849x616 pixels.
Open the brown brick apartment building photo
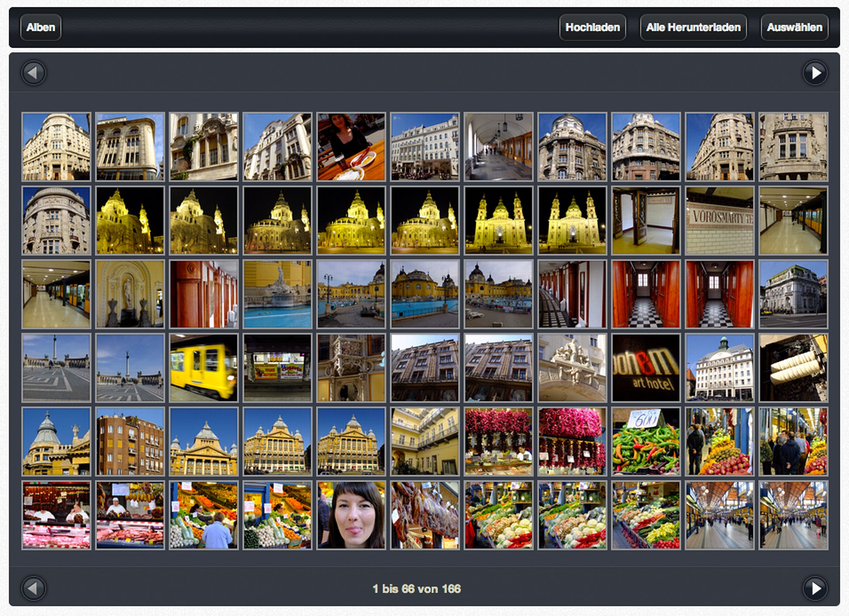coord(130,441)
